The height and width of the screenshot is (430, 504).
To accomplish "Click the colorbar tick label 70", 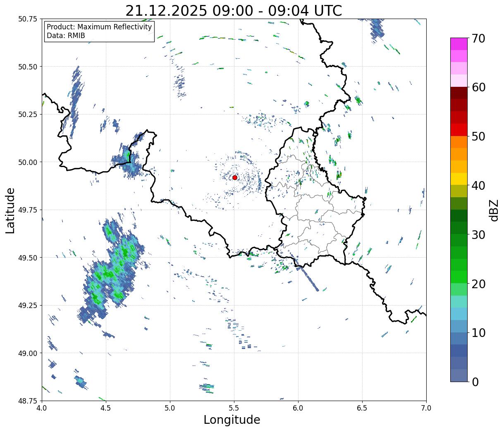I will pyautogui.click(x=478, y=38).
